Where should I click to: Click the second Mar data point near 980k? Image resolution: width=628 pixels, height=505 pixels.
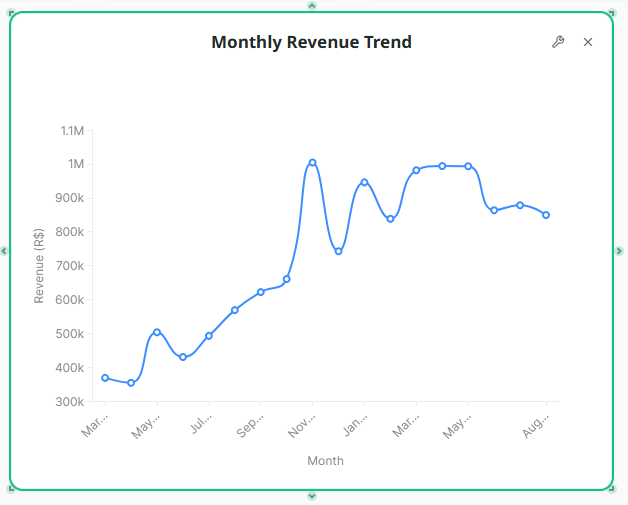416,170
